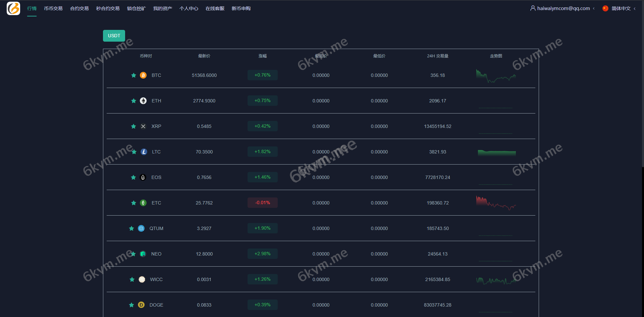Open the 在线客服 support link

tap(215, 8)
